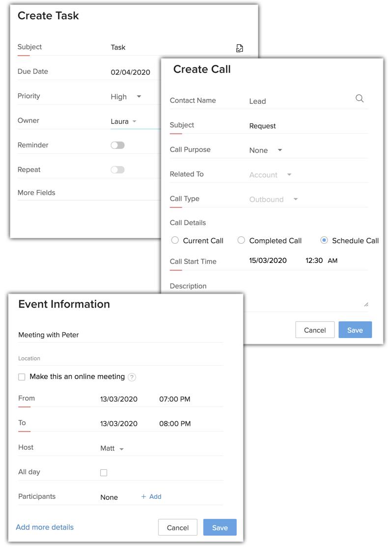Open the Add more details link

pyautogui.click(x=45, y=527)
